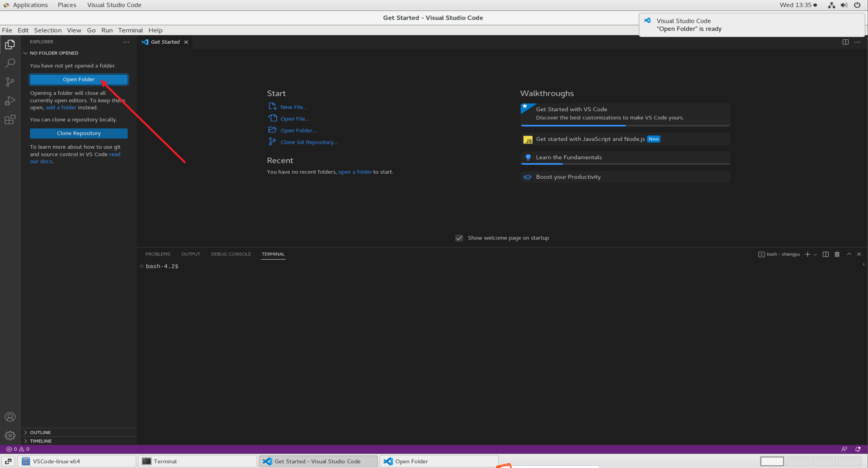Open notifications via the bell icon
The image size is (868, 468).
coord(858,449)
